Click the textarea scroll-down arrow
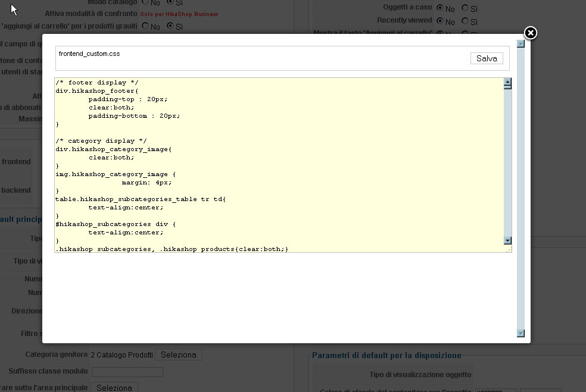Image resolution: width=586 pixels, height=392 pixels. pos(507,240)
